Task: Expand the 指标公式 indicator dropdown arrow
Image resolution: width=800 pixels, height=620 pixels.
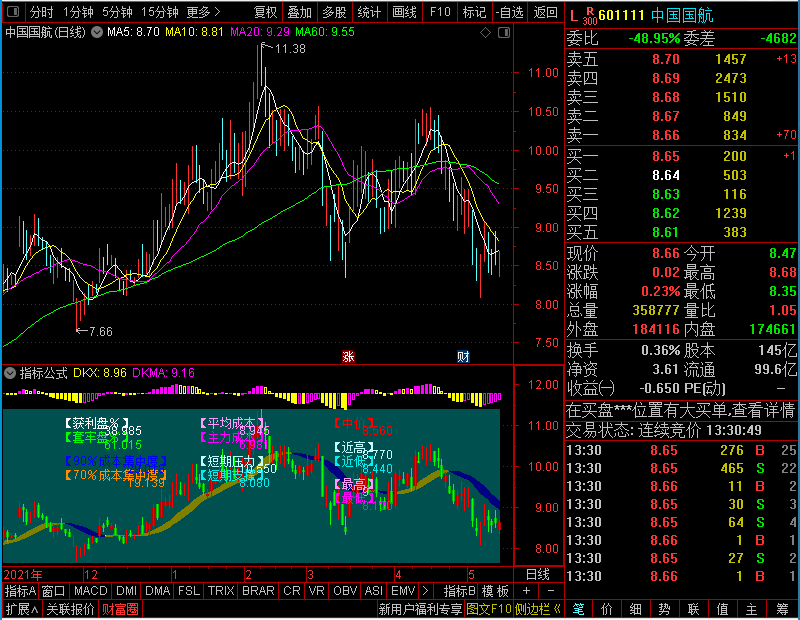Action: click(10, 373)
